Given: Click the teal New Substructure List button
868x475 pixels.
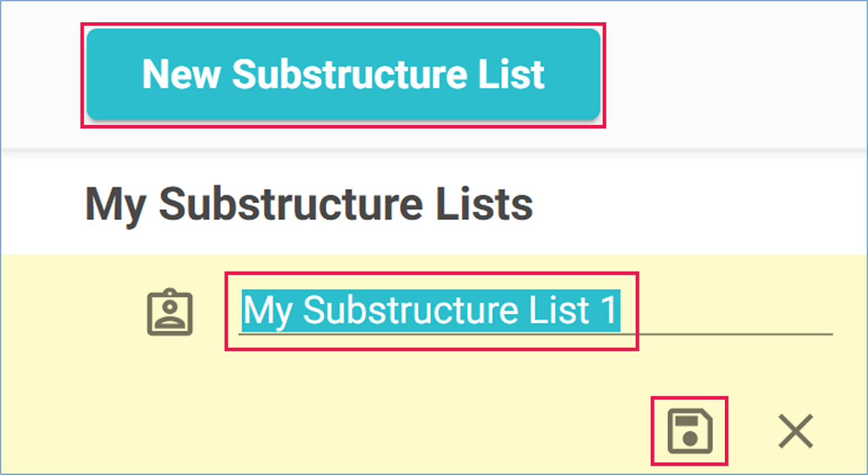Looking at the screenshot, I should pos(343,74).
